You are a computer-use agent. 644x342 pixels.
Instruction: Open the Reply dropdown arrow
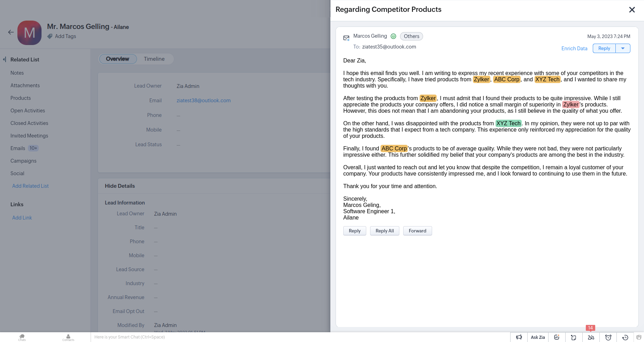(x=623, y=49)
